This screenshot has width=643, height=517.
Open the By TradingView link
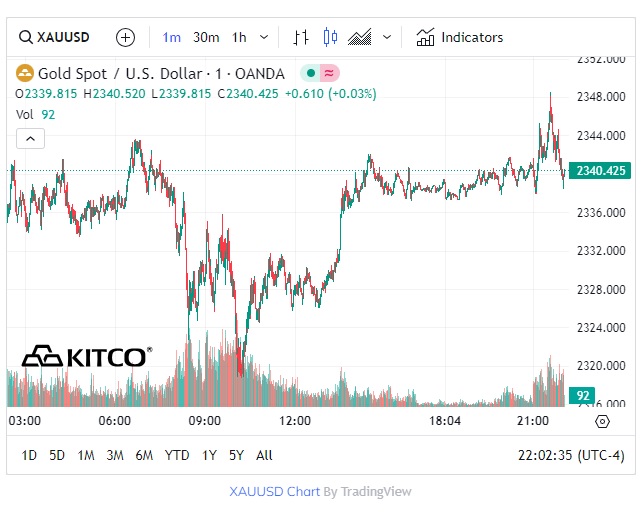pos(367,491)
